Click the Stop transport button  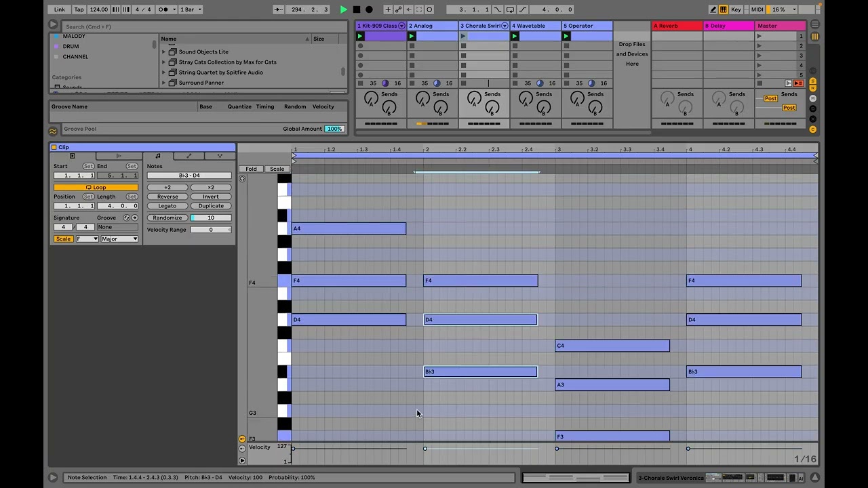(x=357, y=9)
